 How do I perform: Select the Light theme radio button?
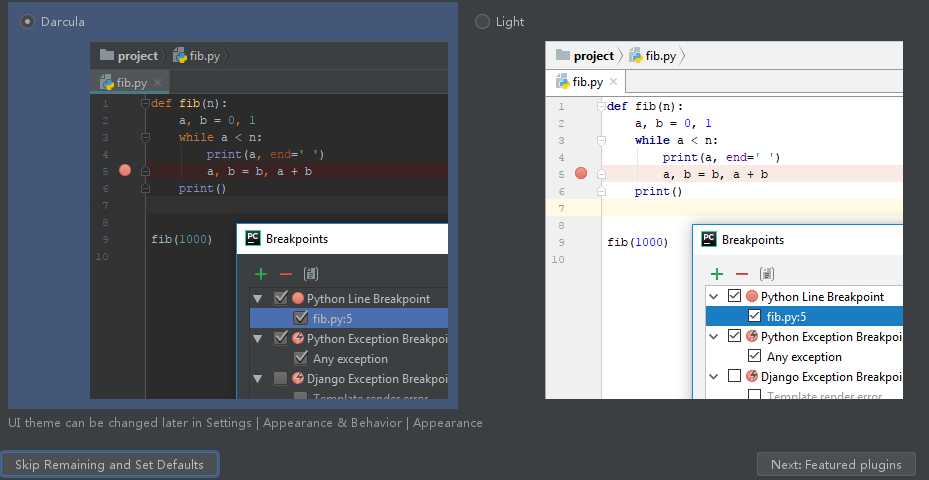[483, 21]
